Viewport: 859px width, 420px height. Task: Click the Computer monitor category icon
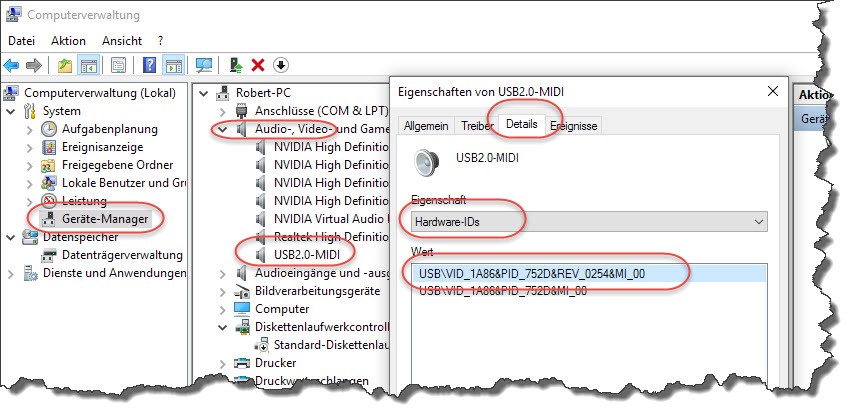pos(242,309)
